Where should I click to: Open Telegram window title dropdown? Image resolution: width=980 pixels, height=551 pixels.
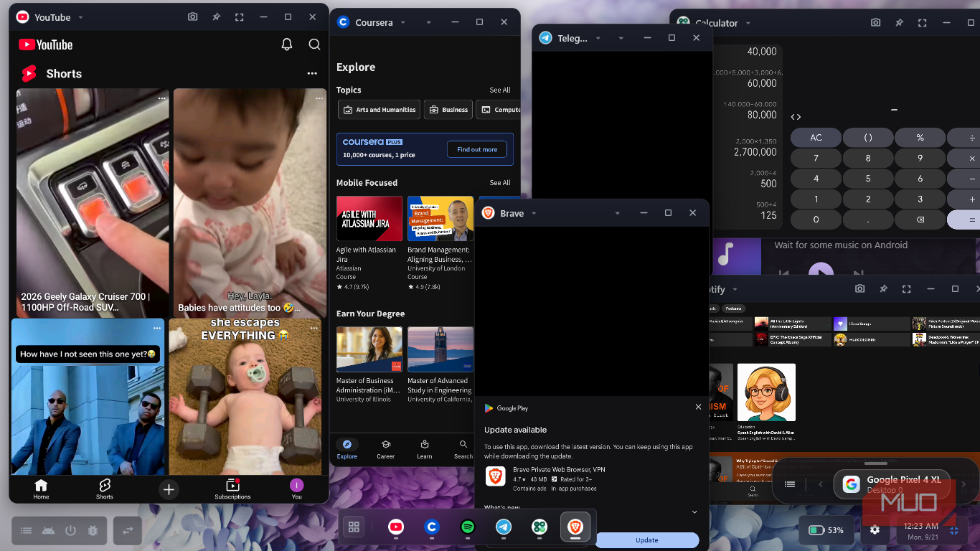coord(598,38)
